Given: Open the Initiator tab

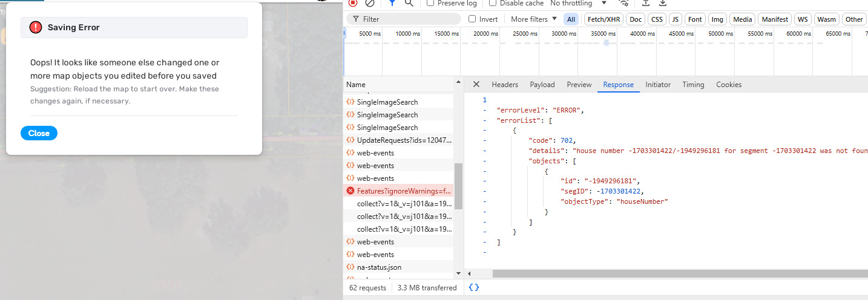Looking at the screenshot, I should (x=658, y=85).
